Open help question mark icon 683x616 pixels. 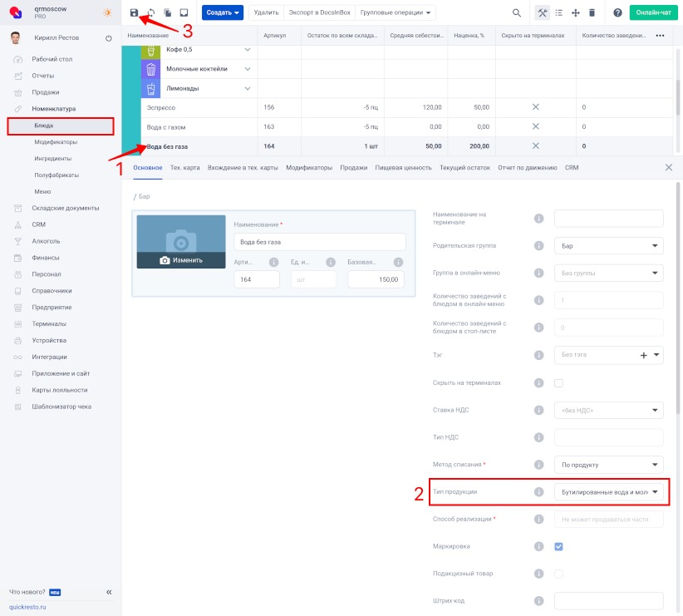(617, 12)
